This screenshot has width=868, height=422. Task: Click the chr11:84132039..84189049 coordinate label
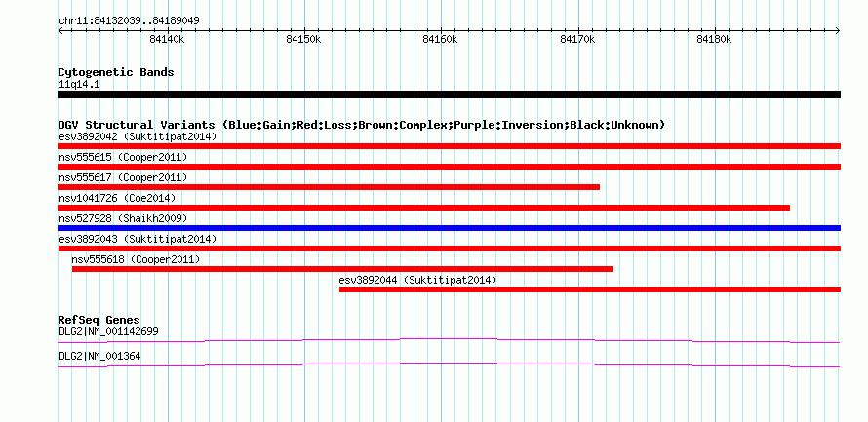pyautogui.click(x=129, y=21)
